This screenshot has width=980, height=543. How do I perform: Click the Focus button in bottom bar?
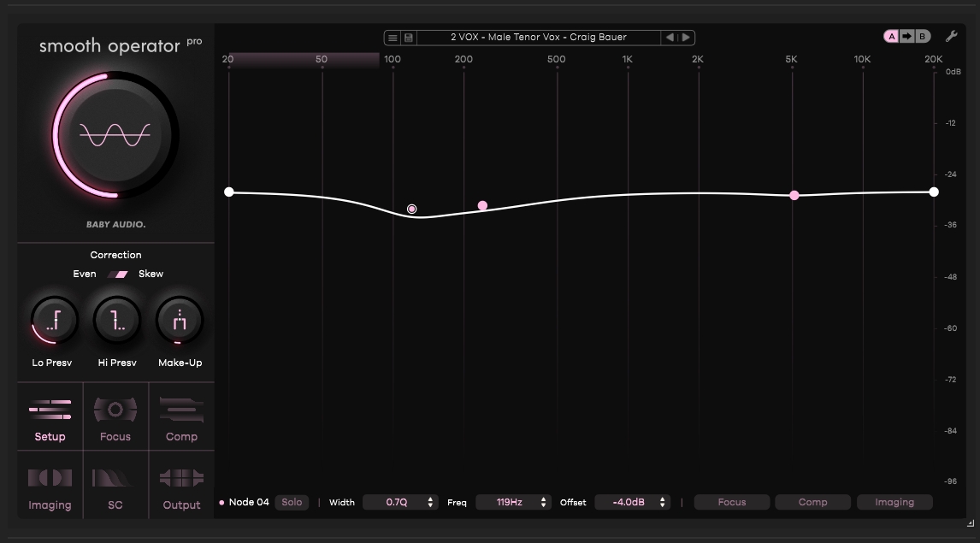click(x=732, y=503)
